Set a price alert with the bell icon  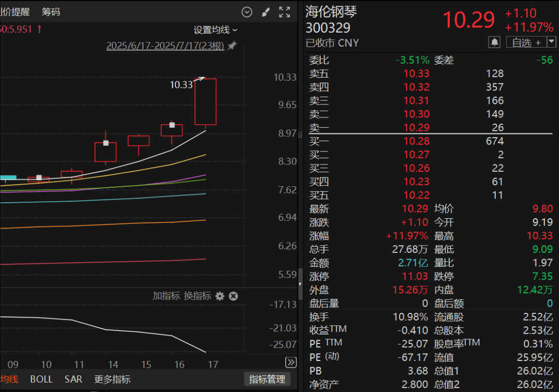pos(494,42)
